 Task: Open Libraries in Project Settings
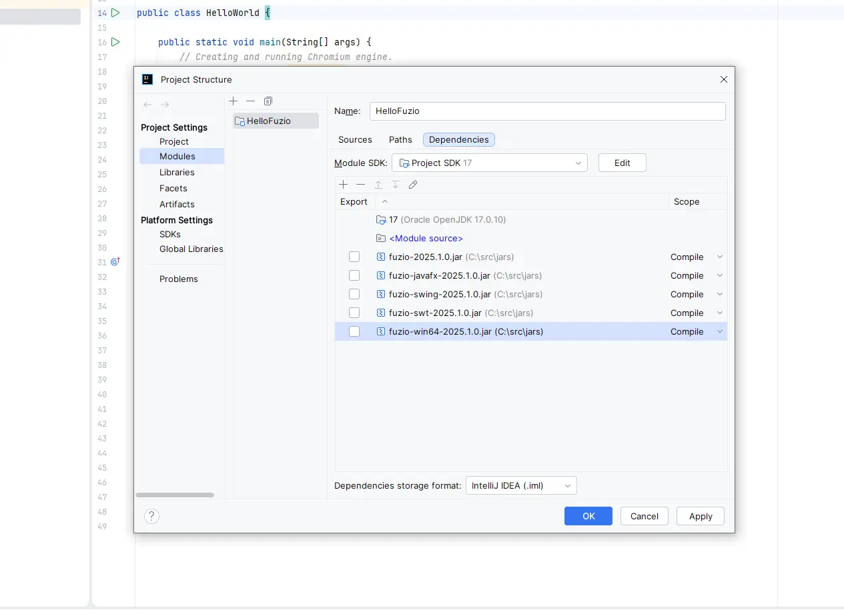click(x=177, y=172)
